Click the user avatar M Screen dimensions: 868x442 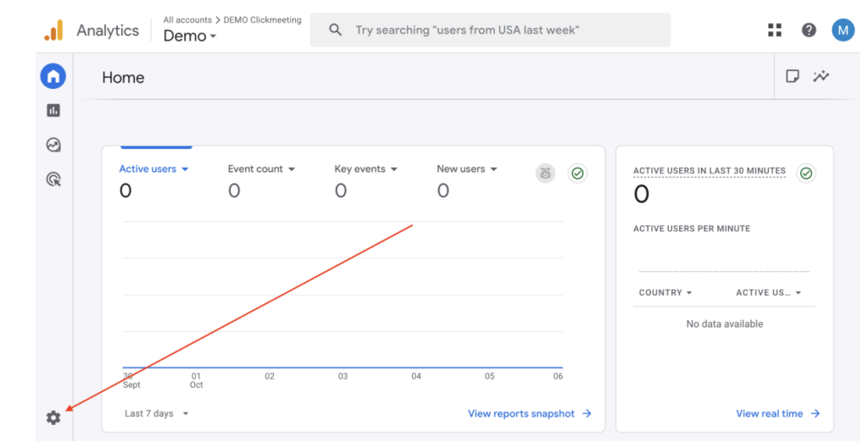(843, 30)
